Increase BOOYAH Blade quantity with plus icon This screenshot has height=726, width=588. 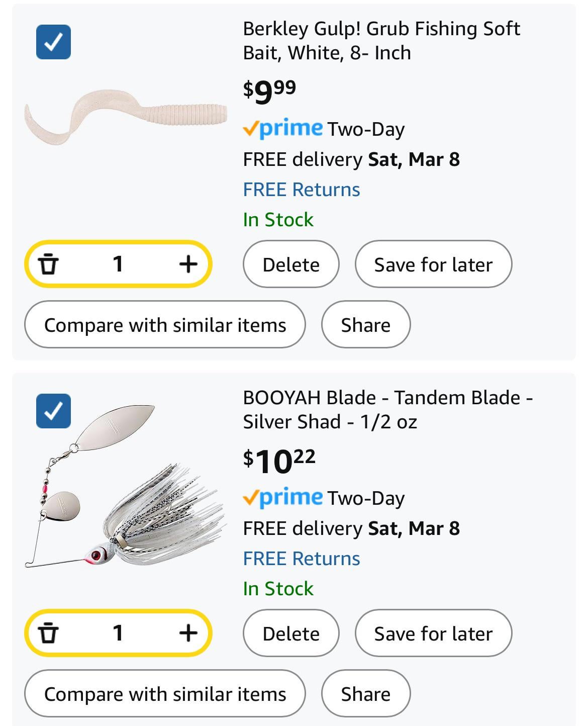[x=188, y=633]
